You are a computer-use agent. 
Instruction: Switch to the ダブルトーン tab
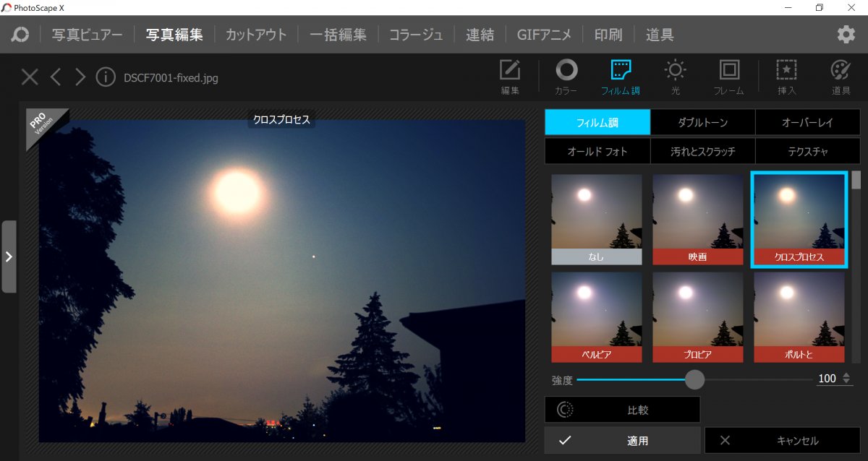point(702,123)
